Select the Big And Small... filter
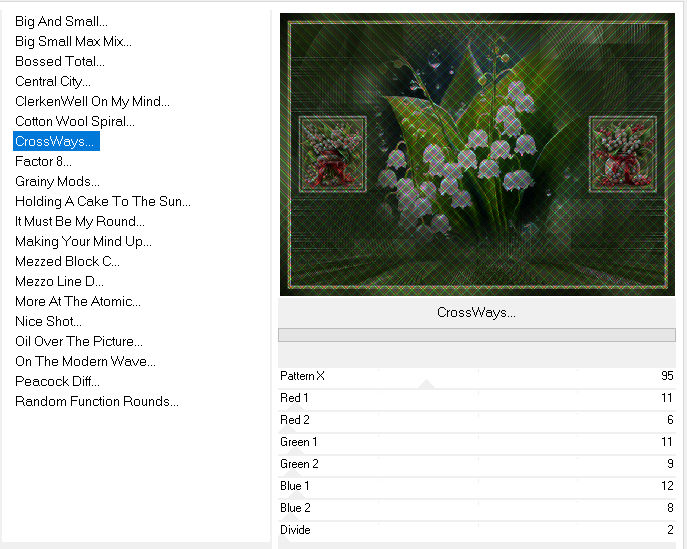This screenshot has height=549, width=687. [x=61, y=21]
